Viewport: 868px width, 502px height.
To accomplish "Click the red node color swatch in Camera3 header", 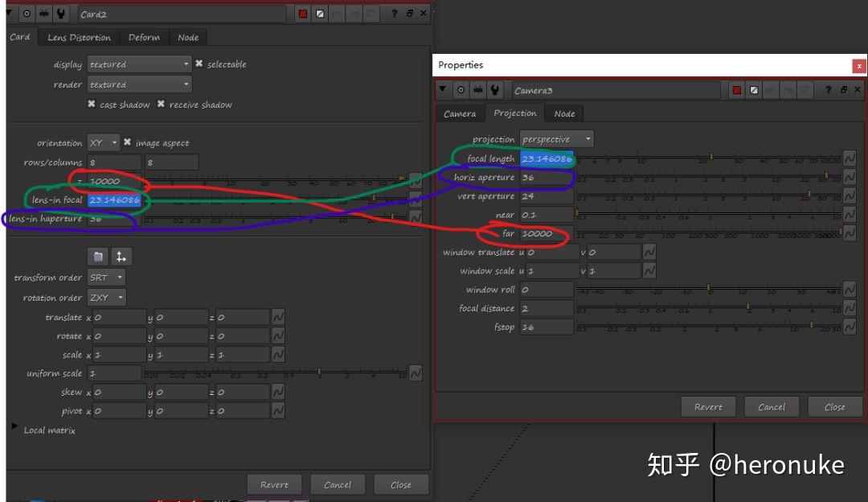I will [x=737, y=90].
